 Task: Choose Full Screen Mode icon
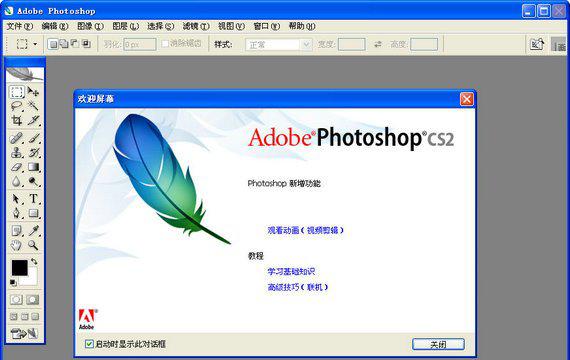pyautogui.click(x=35, y=316)
